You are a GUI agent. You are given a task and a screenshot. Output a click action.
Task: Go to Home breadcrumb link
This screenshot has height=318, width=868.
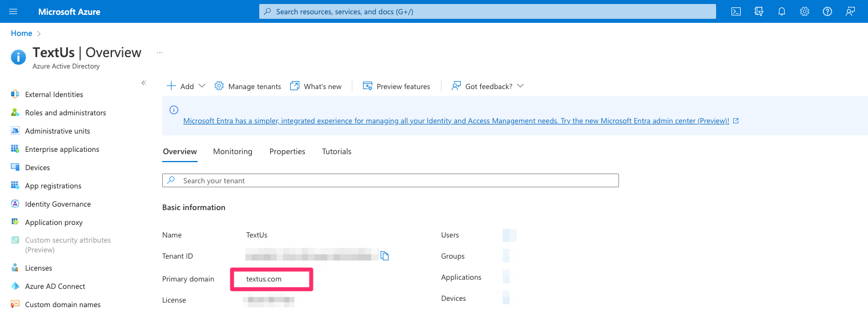click(22, 33)
